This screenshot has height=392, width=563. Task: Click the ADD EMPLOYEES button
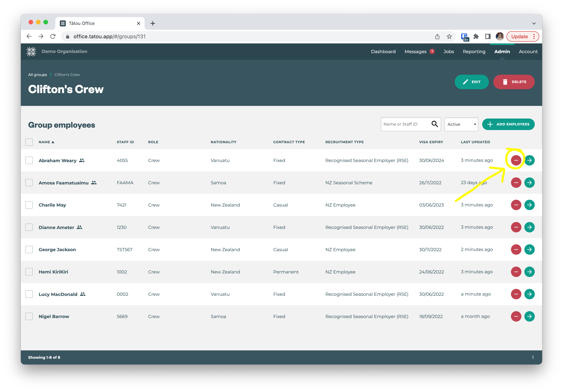pos(508,124)
